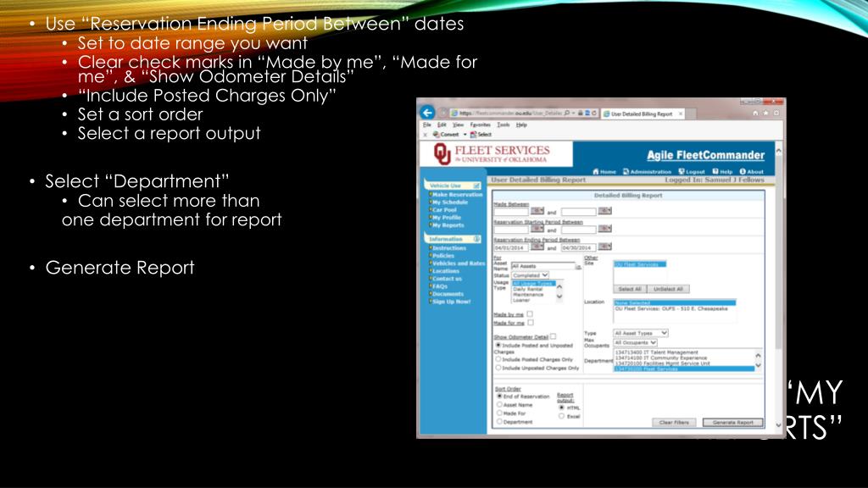
Task: Click the Agile FleetCommander title link
Action: pyautogui.click(x=705, y=156)
